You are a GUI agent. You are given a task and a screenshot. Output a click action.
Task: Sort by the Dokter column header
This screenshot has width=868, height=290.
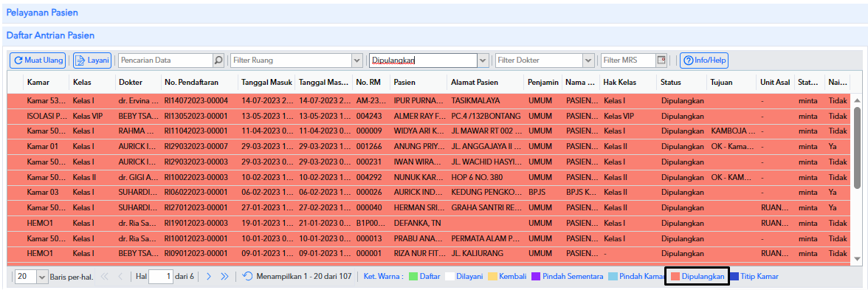(x=130, y=82)
